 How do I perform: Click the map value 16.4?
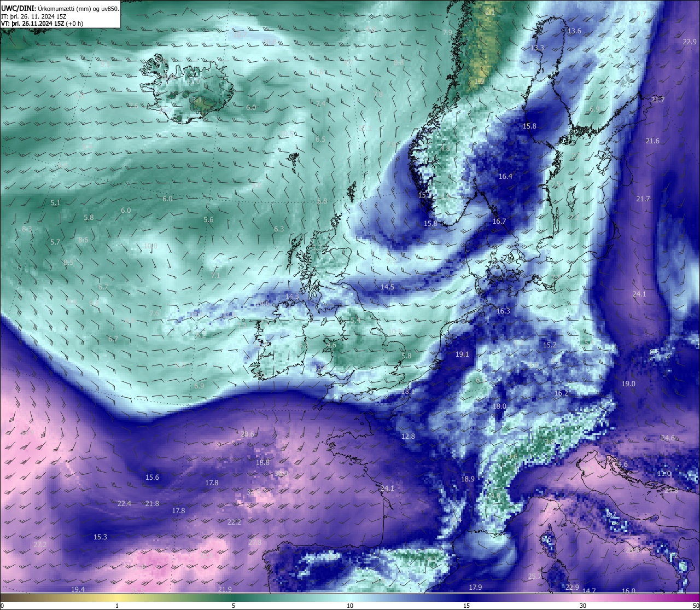tap(506, 177)
